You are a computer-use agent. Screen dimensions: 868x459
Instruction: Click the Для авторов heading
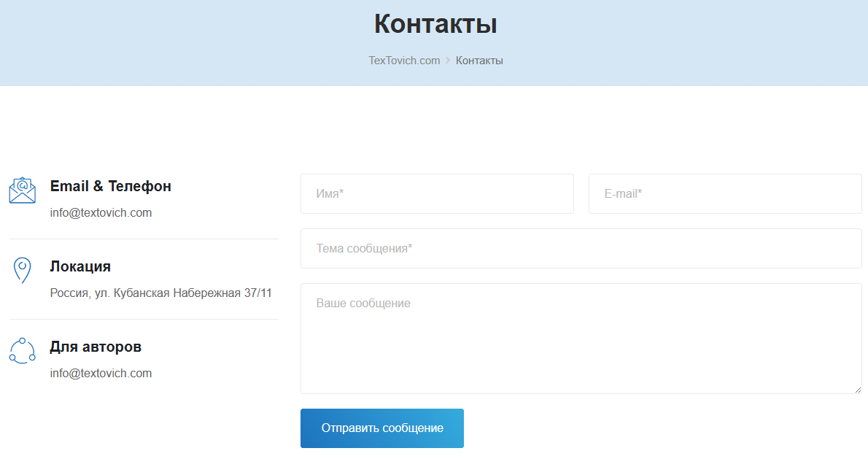coord(96,347)
